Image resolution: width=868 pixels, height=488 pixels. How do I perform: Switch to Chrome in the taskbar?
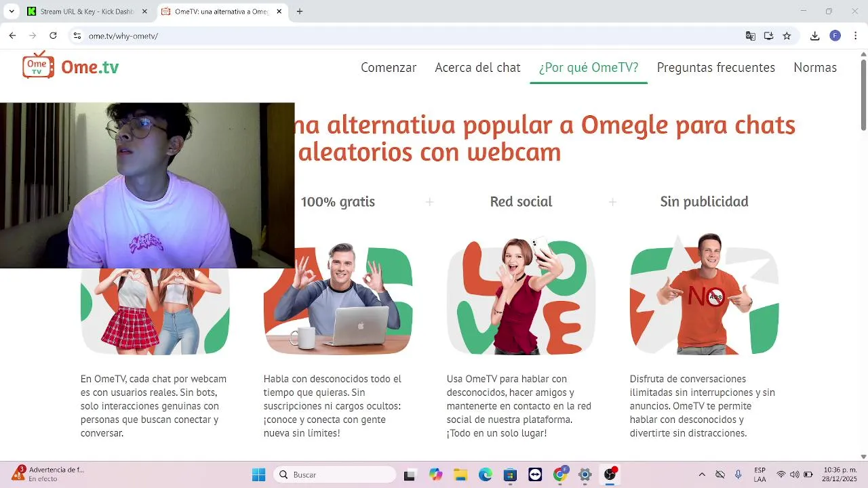[560, 474]
